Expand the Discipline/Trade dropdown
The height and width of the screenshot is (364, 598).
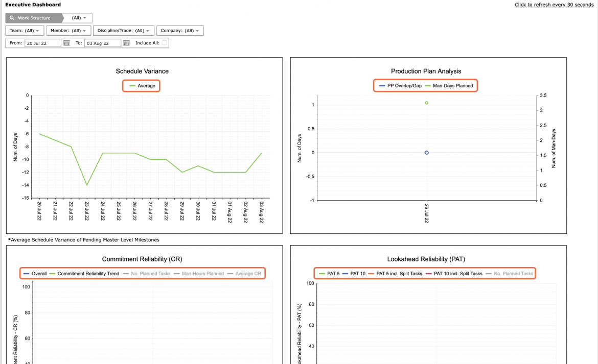click(124, 31)
